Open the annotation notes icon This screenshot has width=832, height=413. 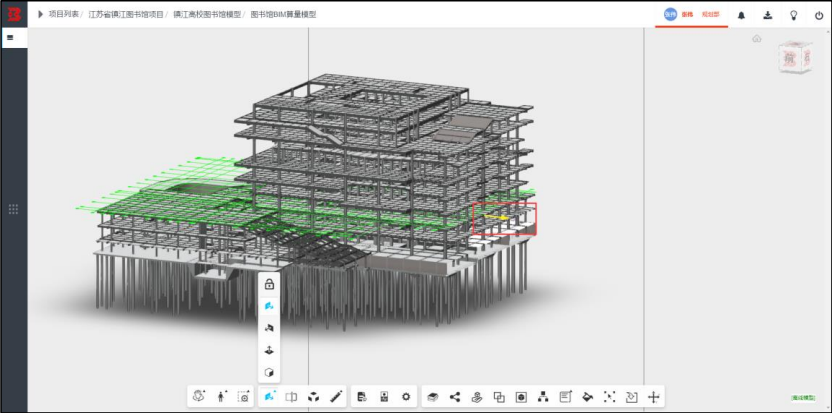(x=566, y=396)
